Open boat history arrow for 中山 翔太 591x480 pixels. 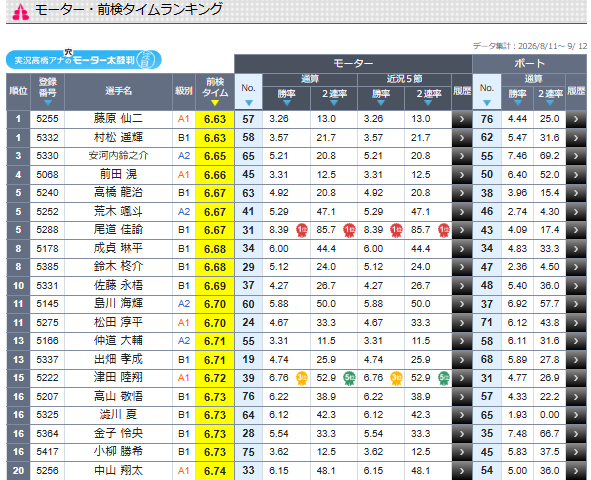tap(576, 471)
